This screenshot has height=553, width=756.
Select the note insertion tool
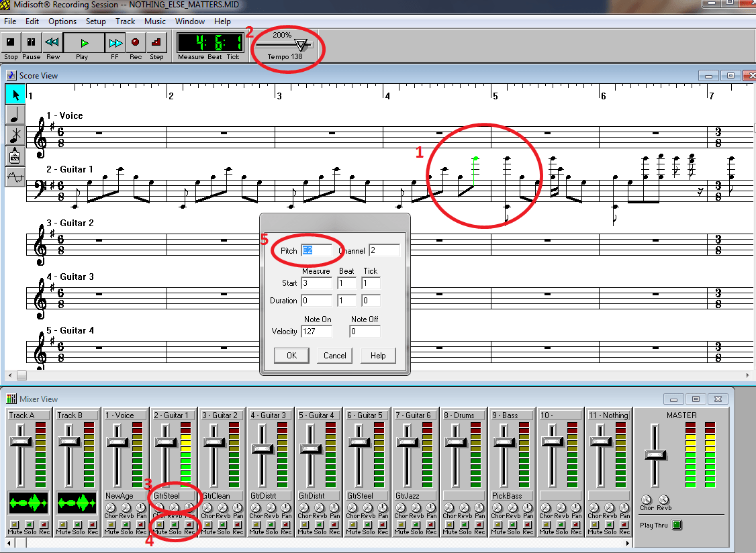pos(15,115)
